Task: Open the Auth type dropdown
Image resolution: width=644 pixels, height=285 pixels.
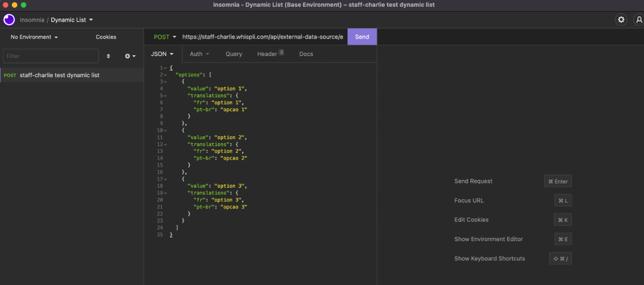Action: pyautogui.click(x=199, y=54)
